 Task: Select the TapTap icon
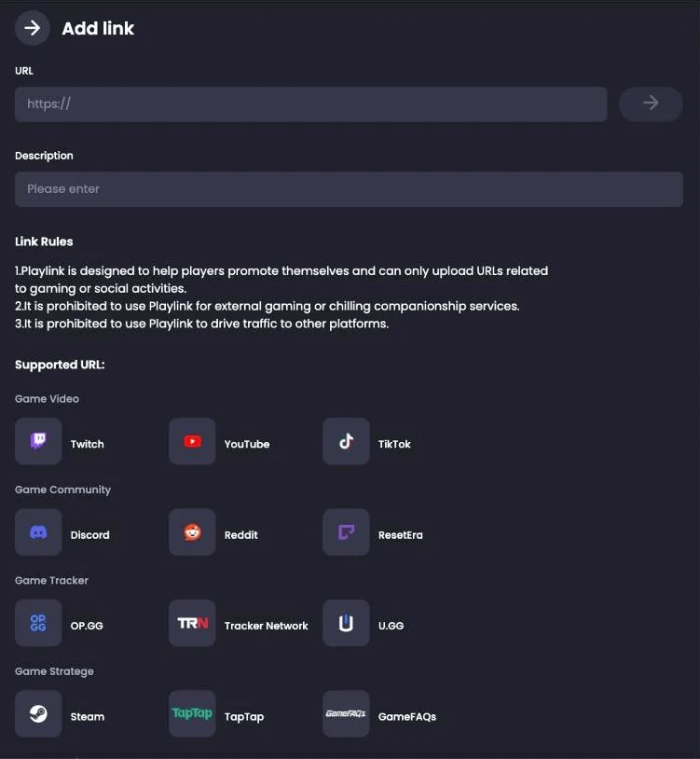coord(192,714)
